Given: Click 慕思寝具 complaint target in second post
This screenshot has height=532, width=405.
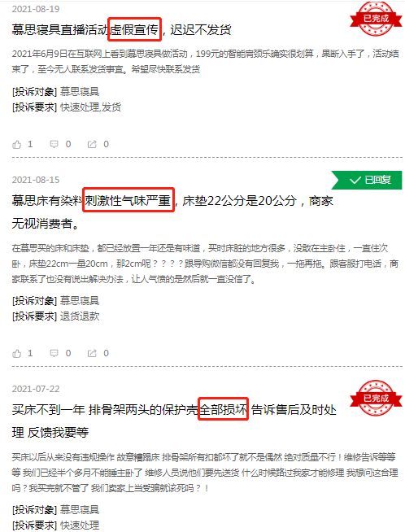Looking at the screenshot, I should click(80, 301).
